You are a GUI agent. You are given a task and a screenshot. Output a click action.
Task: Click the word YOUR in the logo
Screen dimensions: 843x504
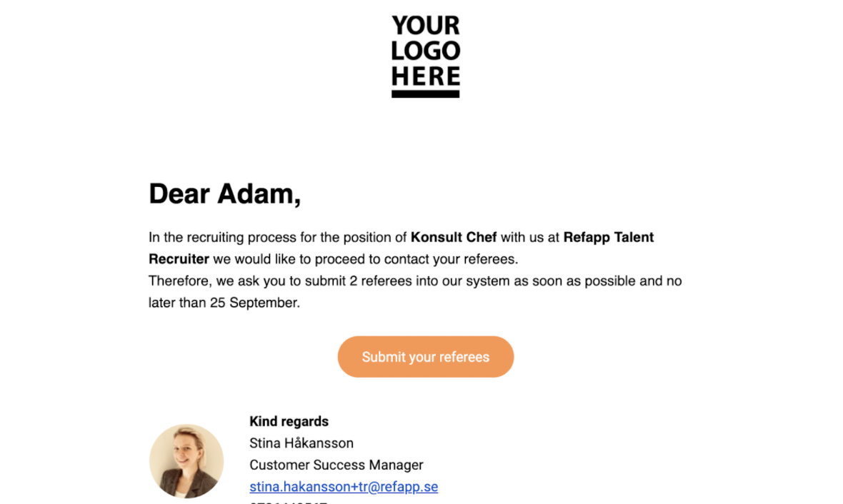425,26
